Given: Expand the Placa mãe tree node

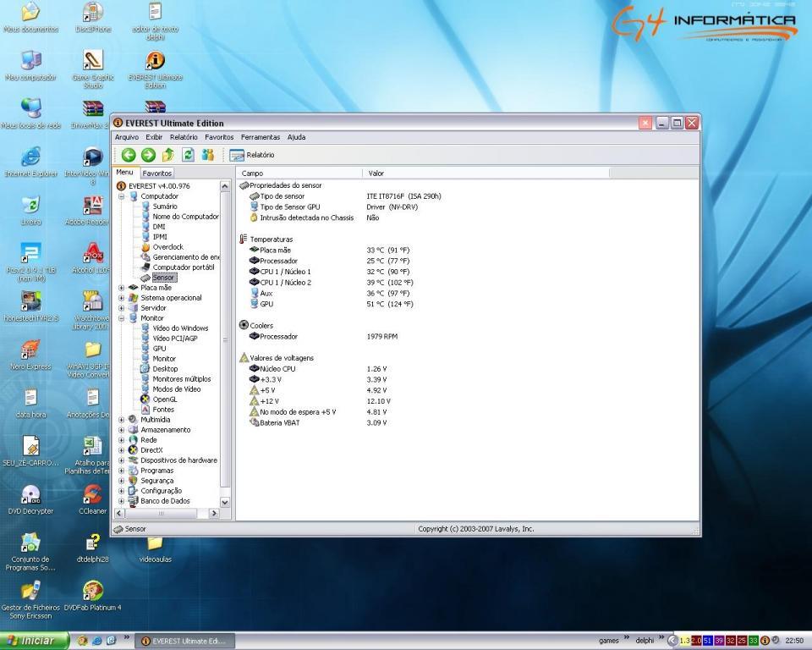Looking at the screenshot, I should 121,288.
